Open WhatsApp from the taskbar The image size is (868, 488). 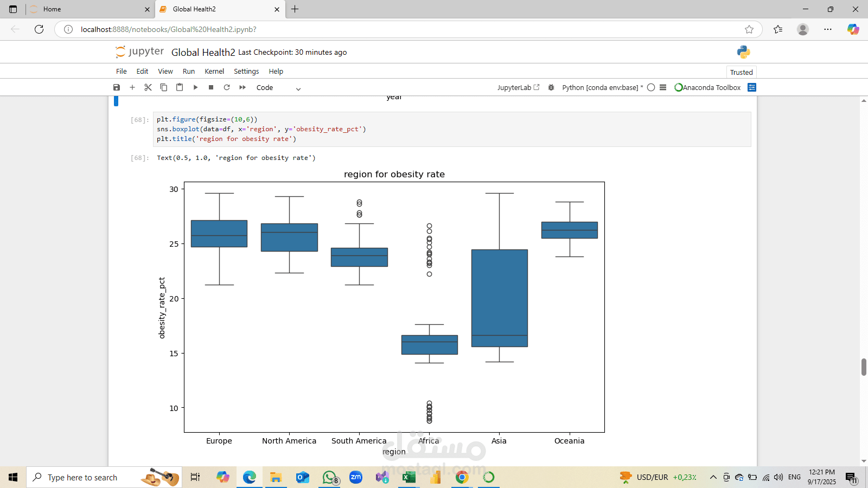coord(330,477)
